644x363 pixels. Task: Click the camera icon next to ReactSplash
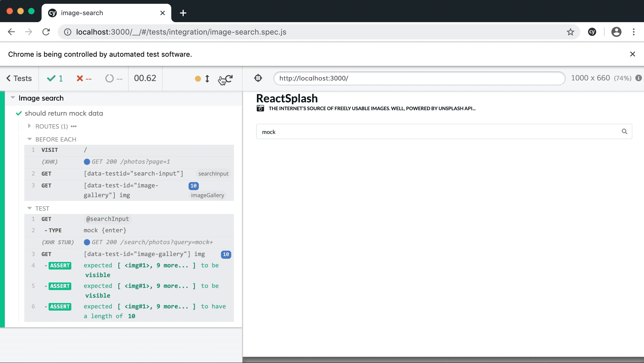[260, 108]
